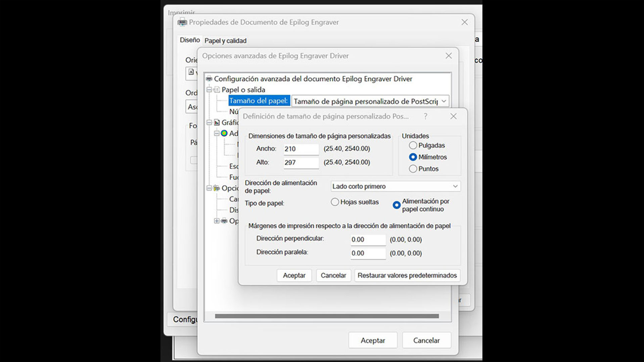Click the range text beside the Ancho field

click(x=347, y=149)
